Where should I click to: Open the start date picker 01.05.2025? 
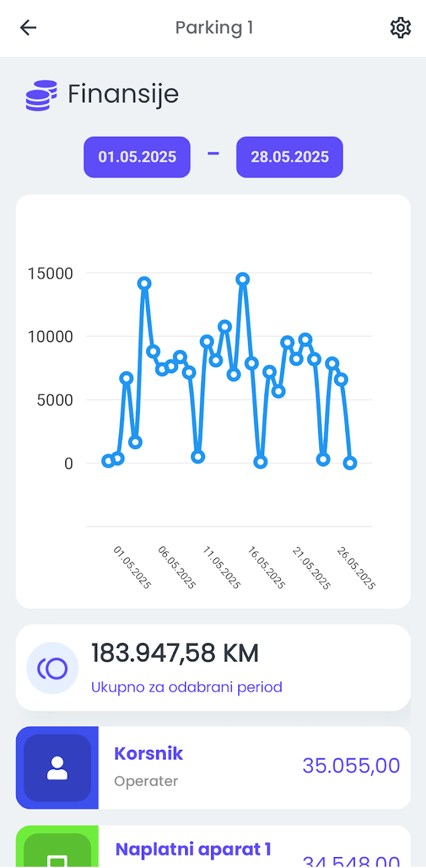click(137, 157)
